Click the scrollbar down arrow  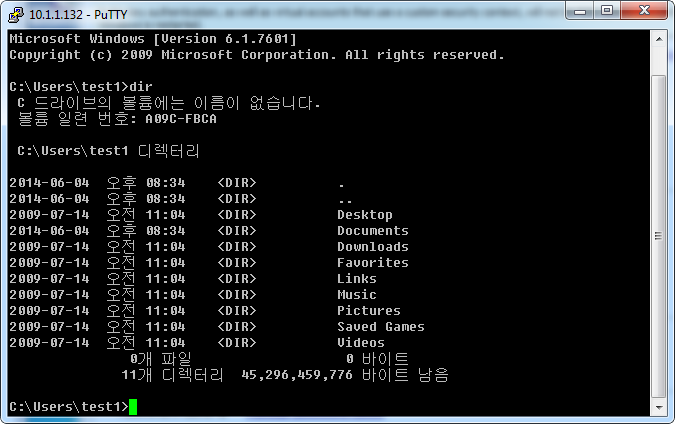click(x=659, y=407)
